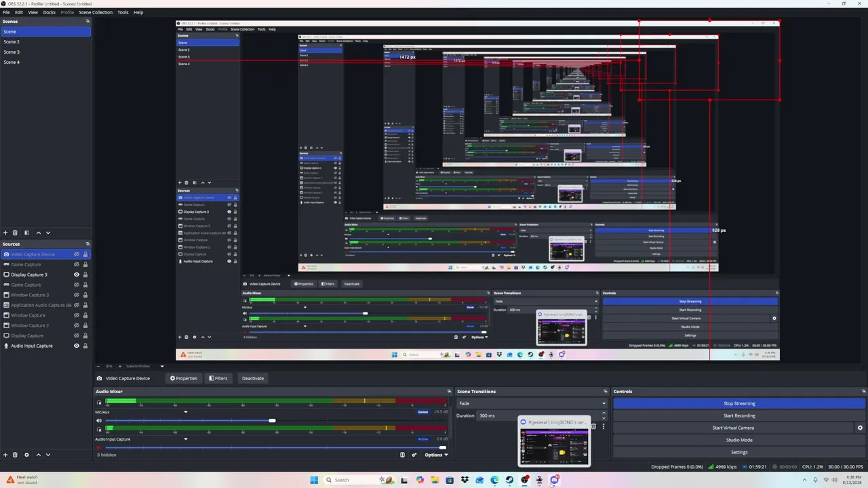Show the Window Capture 3 source
868x488 pixels.
click(77, 295)
